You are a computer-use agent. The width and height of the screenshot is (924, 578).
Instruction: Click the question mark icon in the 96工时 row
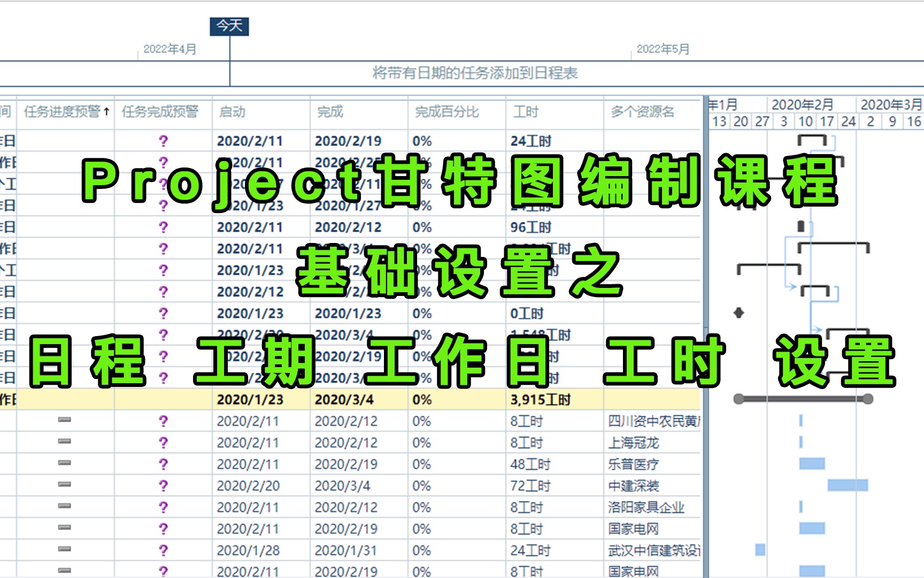163,227
